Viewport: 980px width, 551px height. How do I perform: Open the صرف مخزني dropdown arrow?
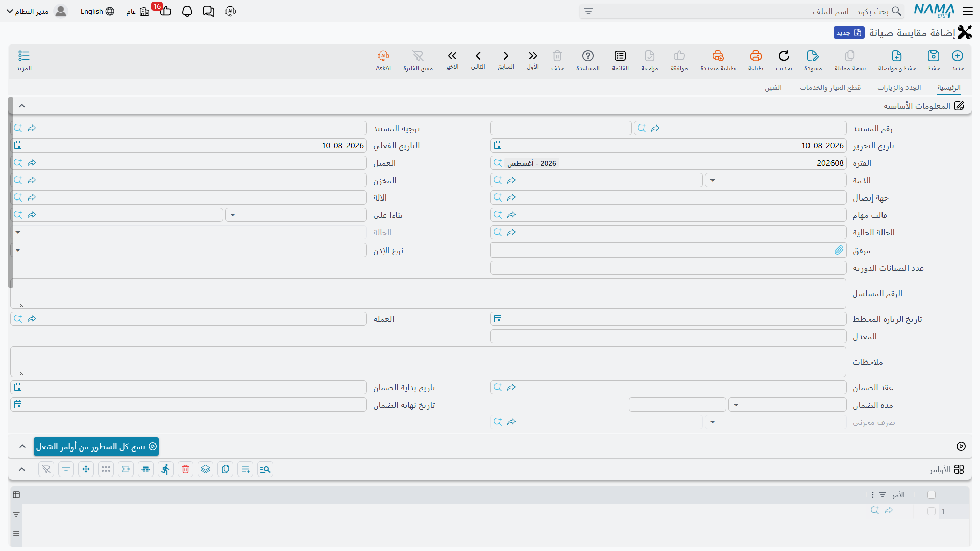[x=713, y=422]
